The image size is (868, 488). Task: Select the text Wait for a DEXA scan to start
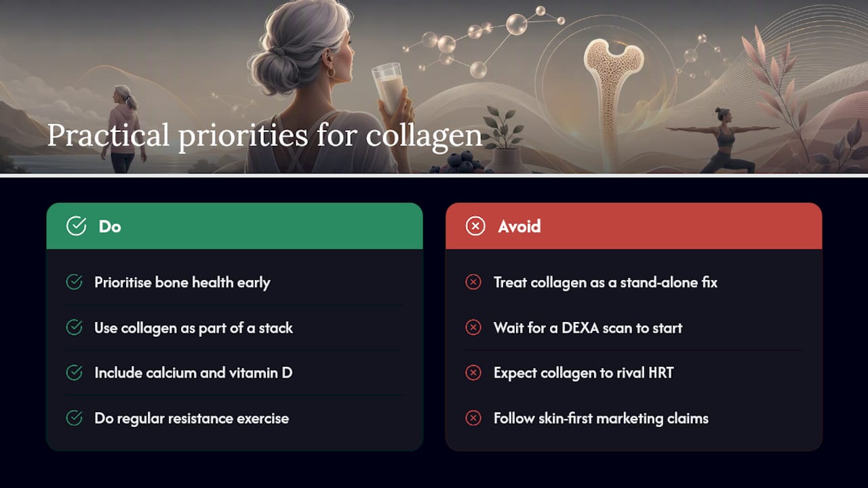click(588, 328)
